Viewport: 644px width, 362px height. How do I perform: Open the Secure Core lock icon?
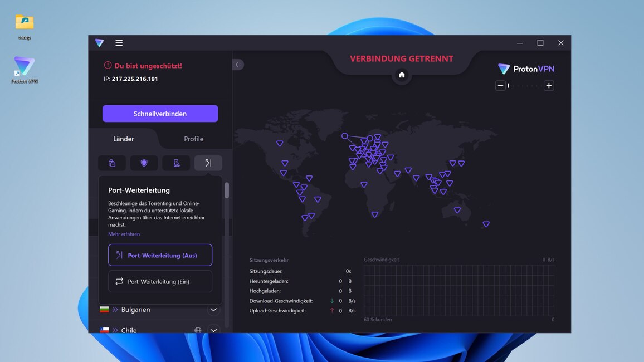click(x=112, y=163)
